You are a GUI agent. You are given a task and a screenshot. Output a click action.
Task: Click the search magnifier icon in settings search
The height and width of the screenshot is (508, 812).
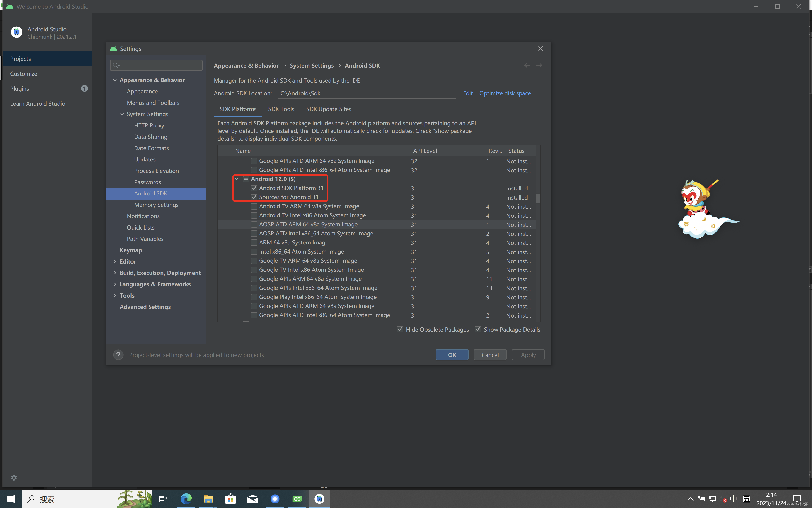coord(116,65)
